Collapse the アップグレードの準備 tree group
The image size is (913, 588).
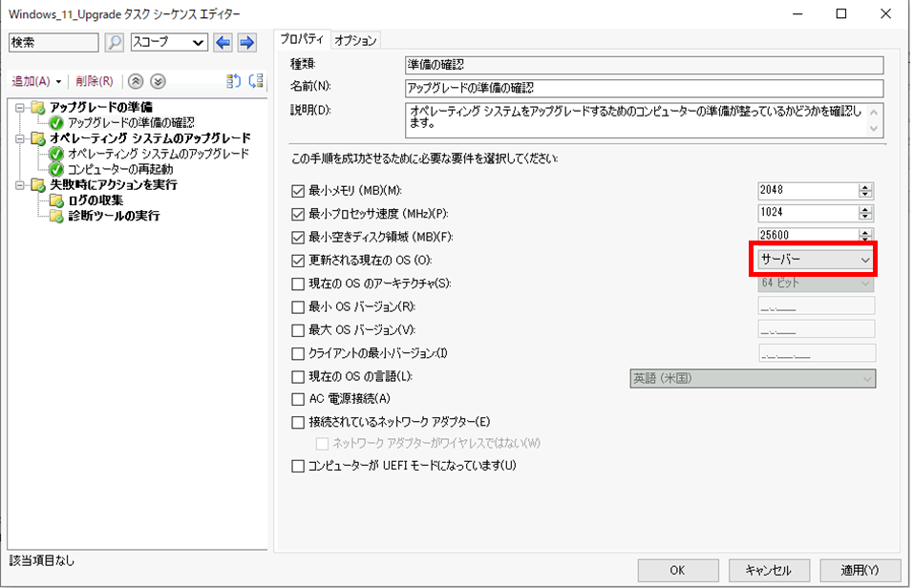20,107
